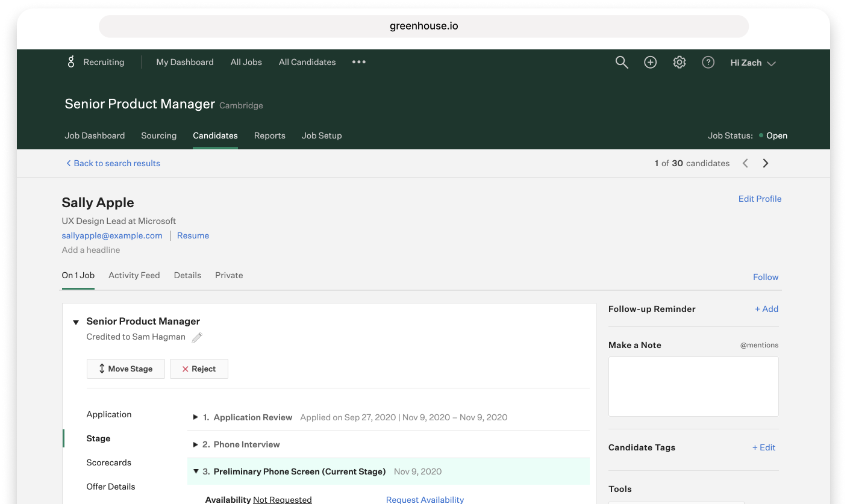Open the settings gear icon
This screenshot has width=847, height=504.
tap(680, 62)
